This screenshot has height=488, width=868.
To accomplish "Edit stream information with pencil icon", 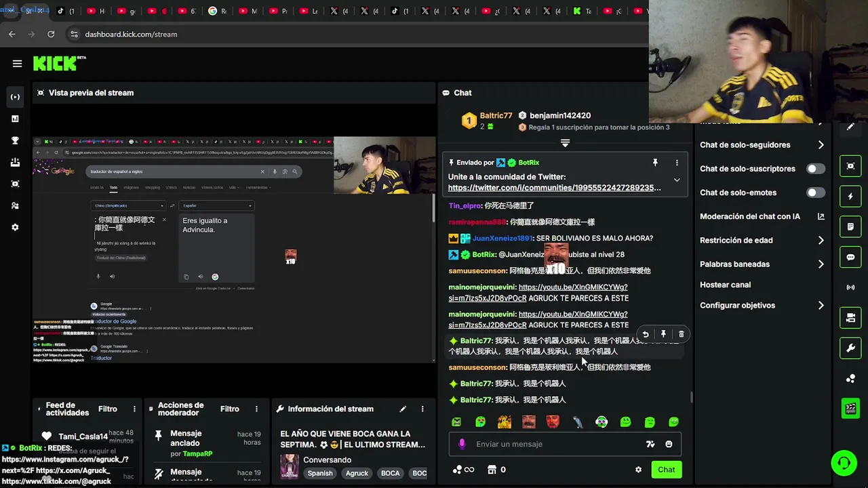I will (x=403, y=409).
